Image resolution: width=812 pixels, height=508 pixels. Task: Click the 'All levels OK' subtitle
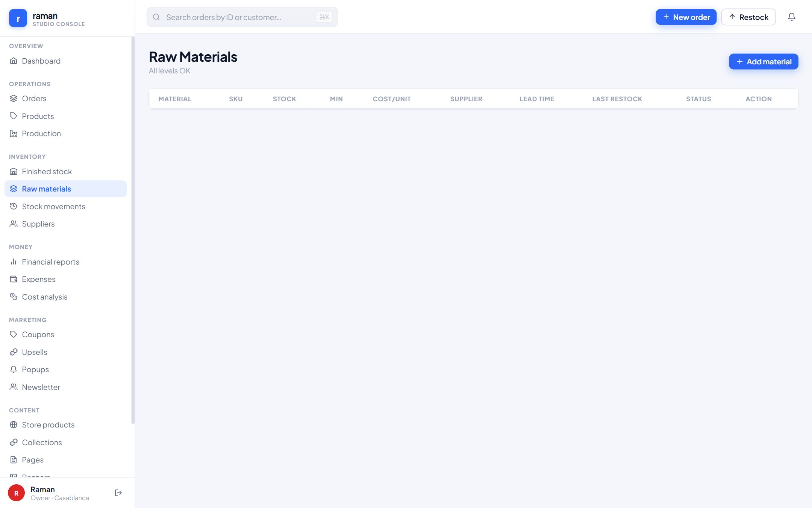tap(170, 71)
